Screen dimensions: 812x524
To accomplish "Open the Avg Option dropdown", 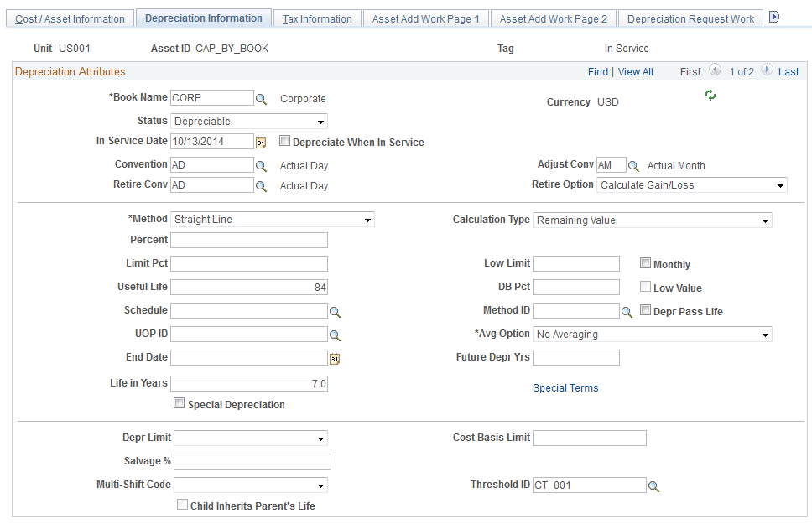I will [x=764, y=334].
